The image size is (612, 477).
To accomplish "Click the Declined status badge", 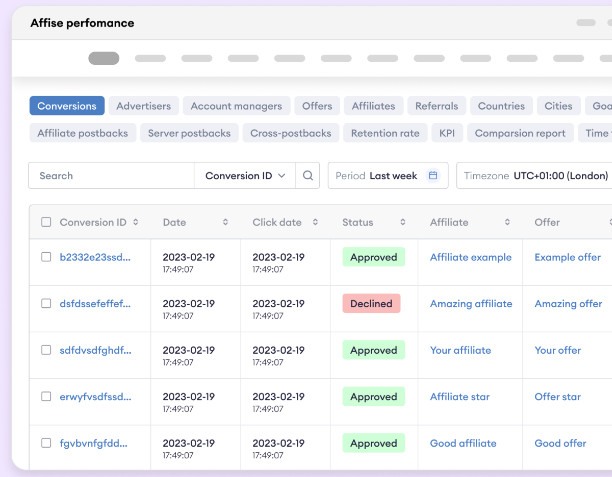I will tap(371, 303).
